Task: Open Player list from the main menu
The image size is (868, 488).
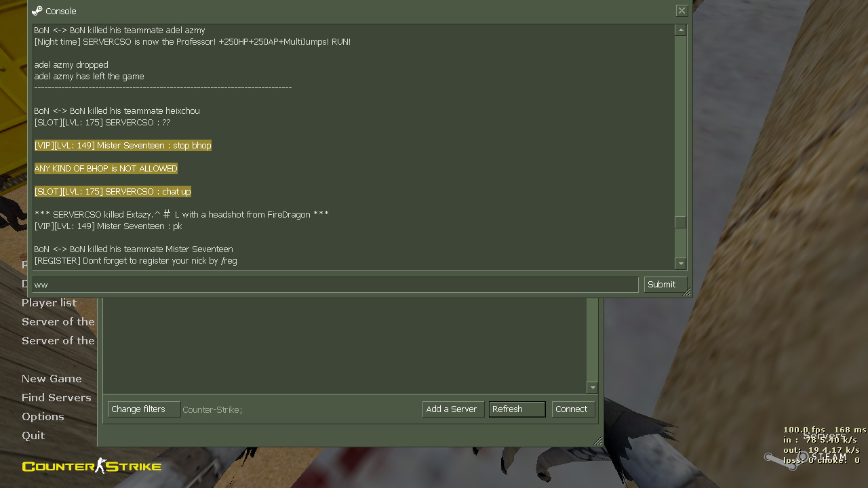Action: 49,303
